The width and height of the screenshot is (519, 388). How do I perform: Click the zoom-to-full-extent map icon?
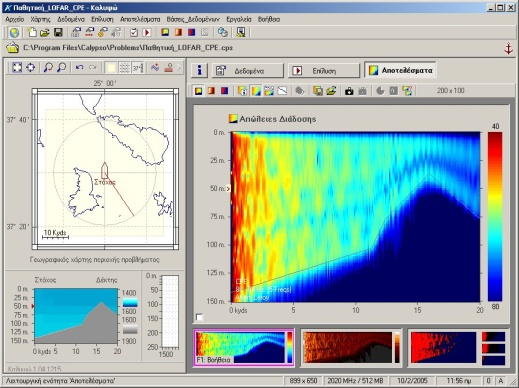pos(17,67)
